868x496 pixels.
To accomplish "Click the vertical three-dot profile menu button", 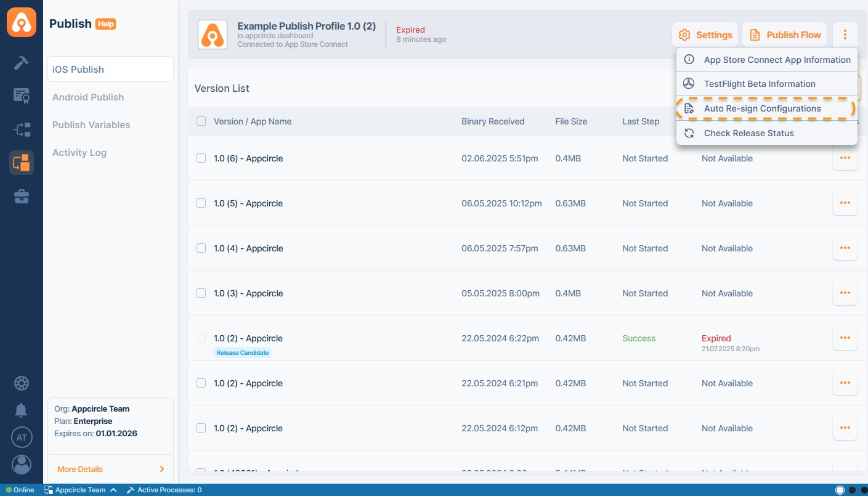I will (x=845, y=35).
